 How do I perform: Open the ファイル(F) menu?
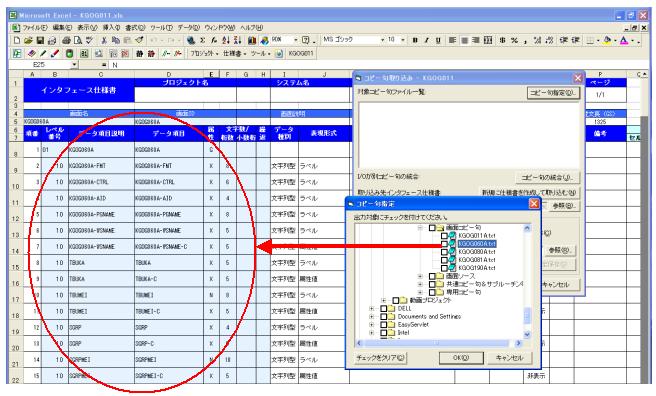pos(34,28)
